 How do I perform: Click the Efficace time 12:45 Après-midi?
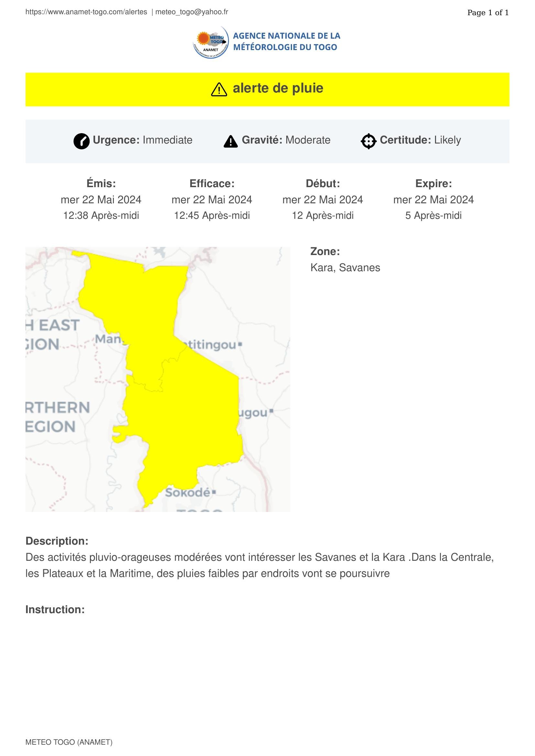[212, 215]
